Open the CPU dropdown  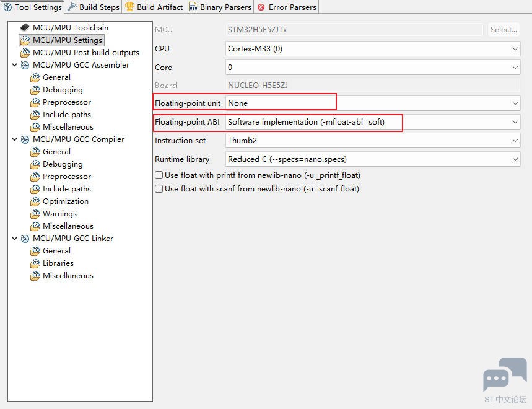(x=373, y=49)
